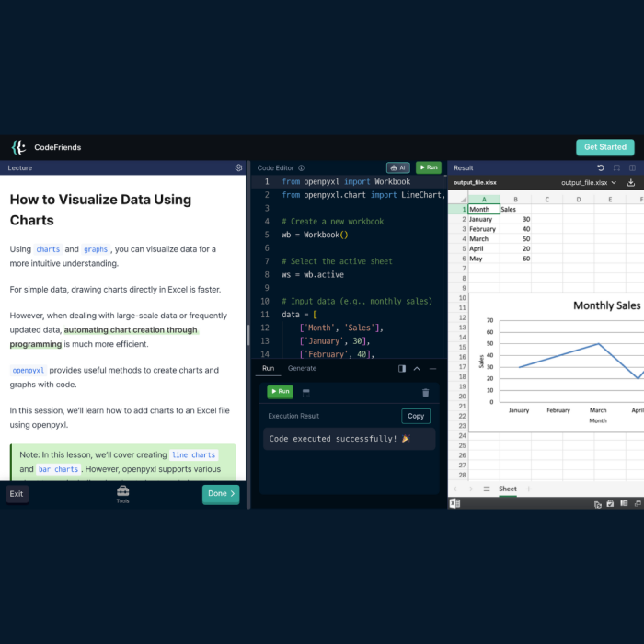Copy the execution result
This screenshot has height=644, width=644.
pos(416,416)
